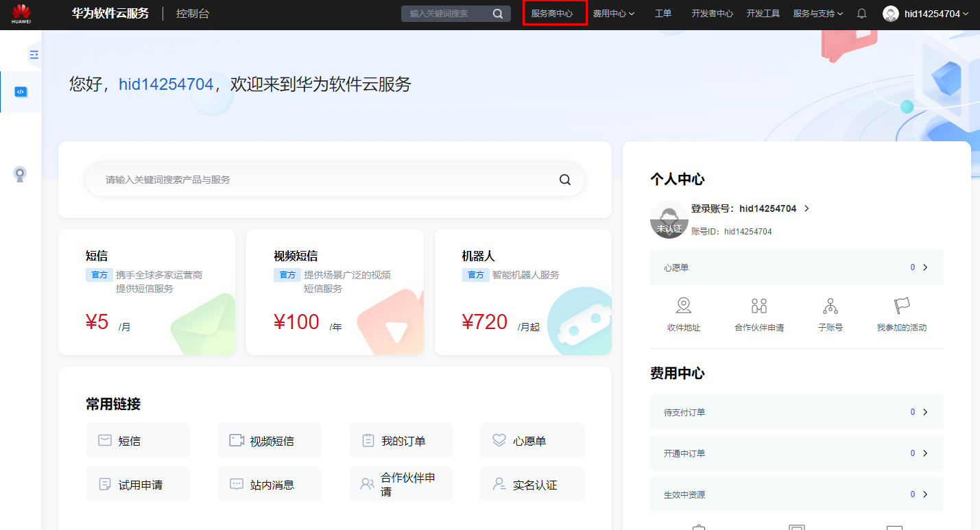Open 收件地址 location icon
Screen dimensions: 980x530
[684, 306]
